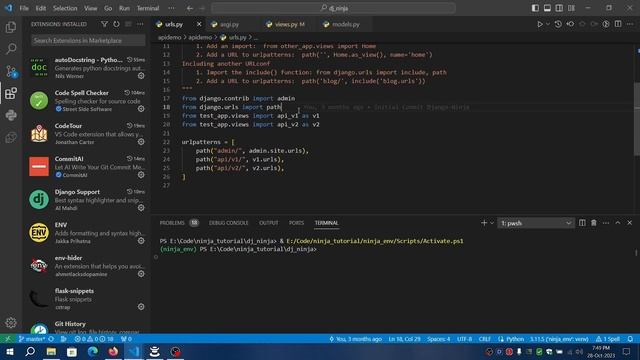The height and width of the screenshot is (360, 640).
Task: Change UTF-8 encoding in status bar
Action: point(464,339)
